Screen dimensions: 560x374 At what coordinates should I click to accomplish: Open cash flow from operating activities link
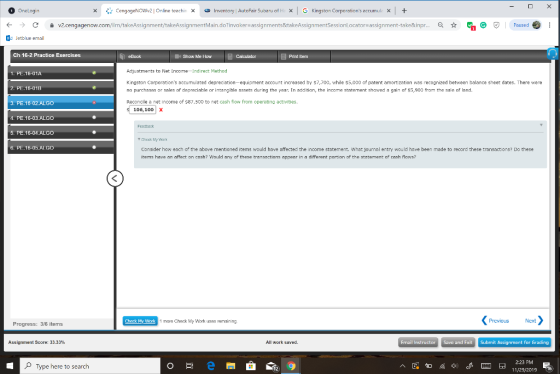click(258, 102)
